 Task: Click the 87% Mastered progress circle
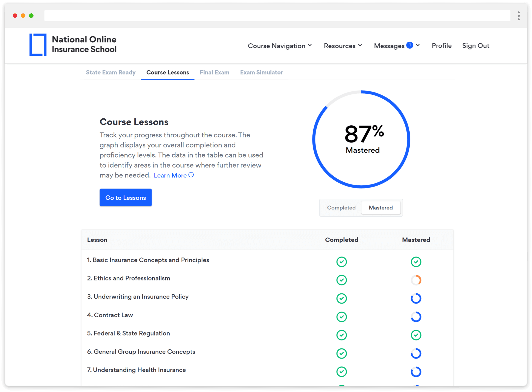tap(361, 139)
